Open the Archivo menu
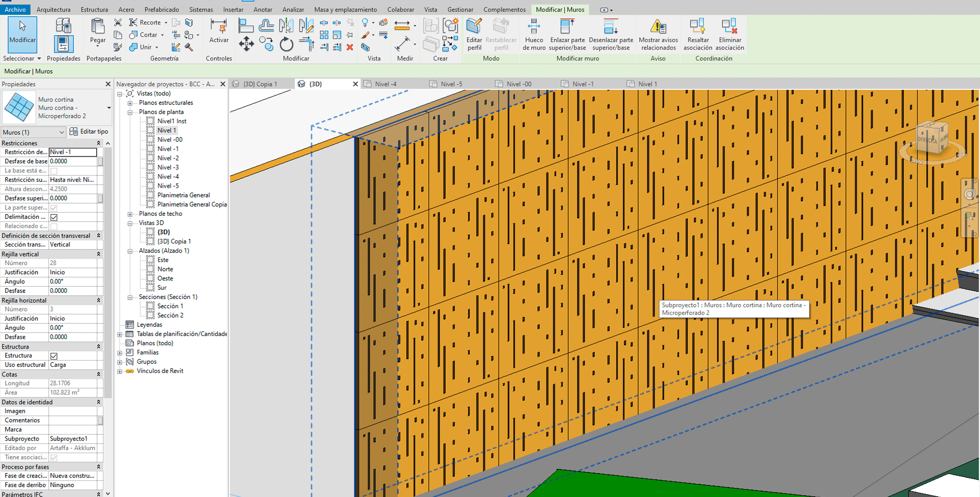 (x=15, y=10)
